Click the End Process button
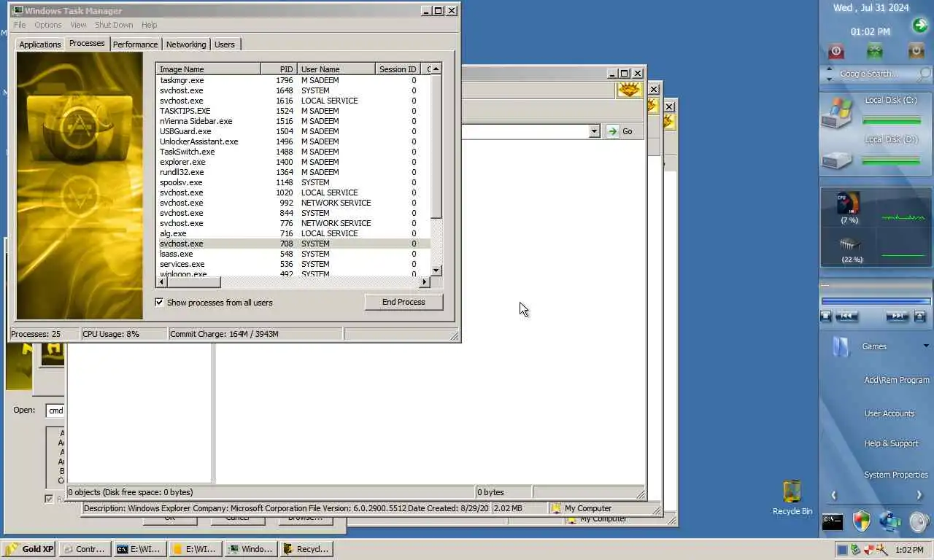The width and height of the screenshot is (934, 560). point(404,302)
